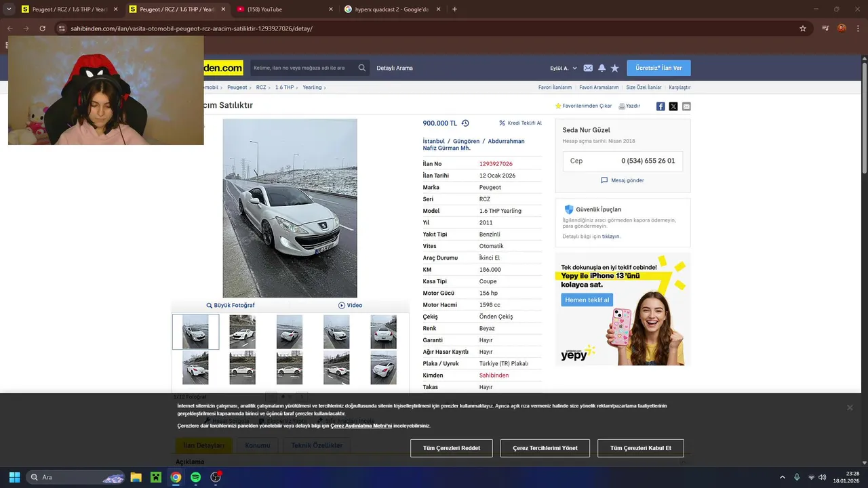Click the yellow star beside Favorilerimden Çıkar

558,106
